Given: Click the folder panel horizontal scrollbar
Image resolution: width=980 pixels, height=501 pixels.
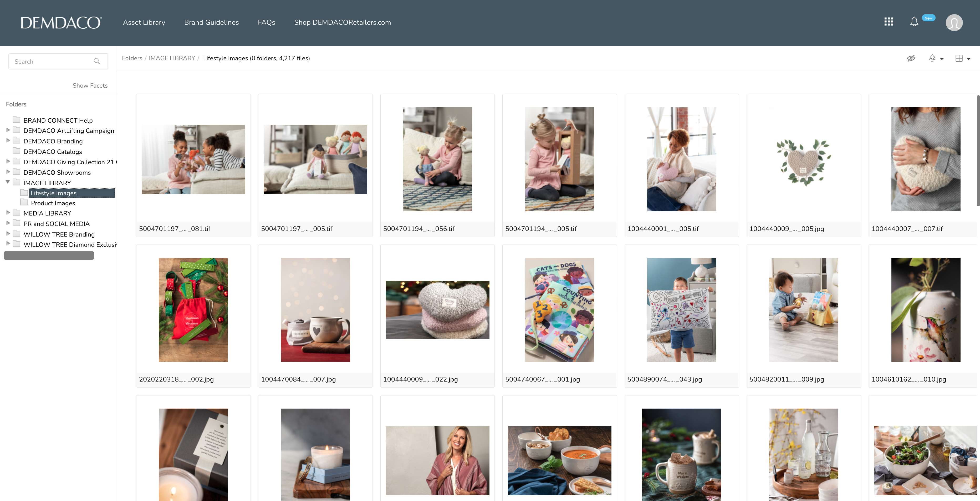Looking at the screenshot, I should (x=49, y=255).
